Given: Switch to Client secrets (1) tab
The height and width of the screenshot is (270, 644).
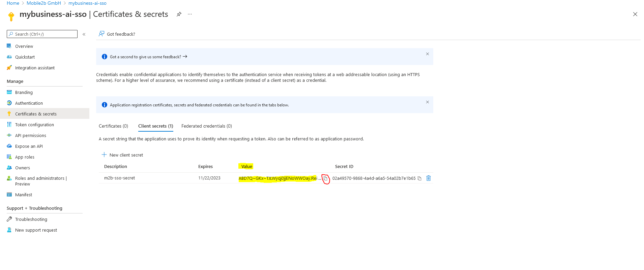Looking at the screenshot, I should click(x=156, y=126).
